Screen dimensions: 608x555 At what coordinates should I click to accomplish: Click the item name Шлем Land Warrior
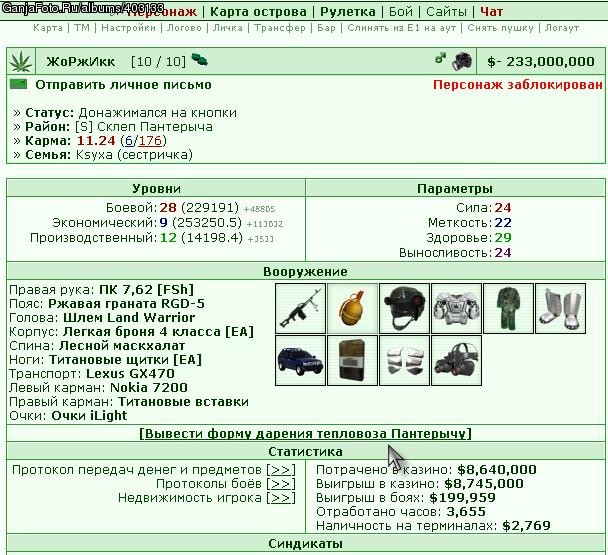(x=129, y=318)
